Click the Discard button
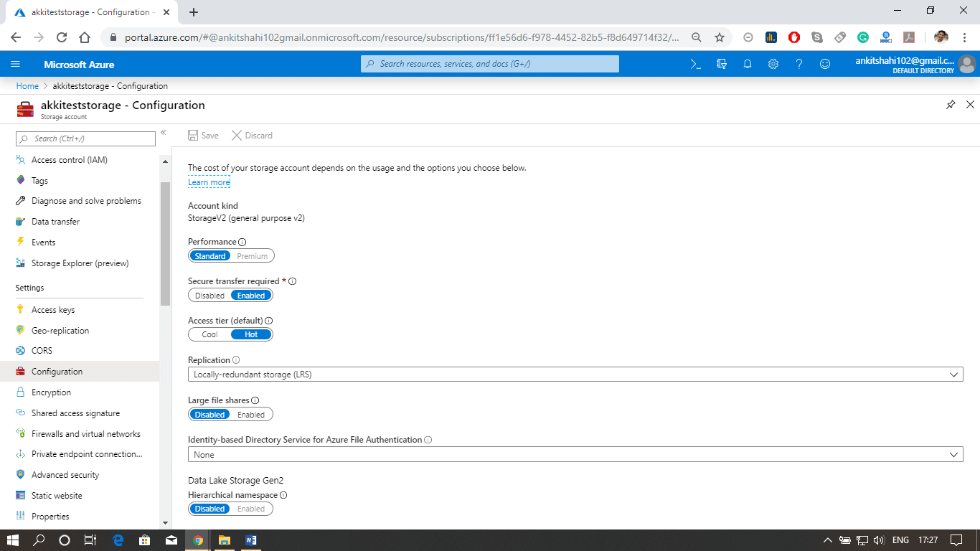Viewport: 980px width, 551px height. [x=252, y=135]
